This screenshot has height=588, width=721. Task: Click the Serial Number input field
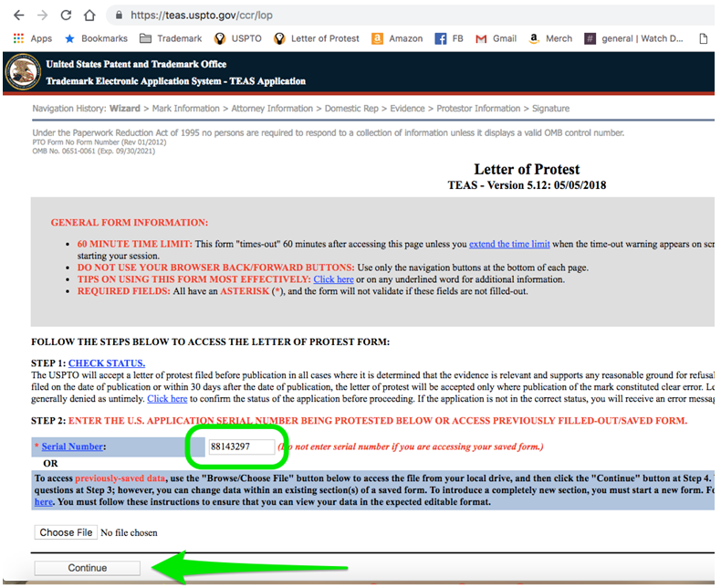tap(242, 446)
